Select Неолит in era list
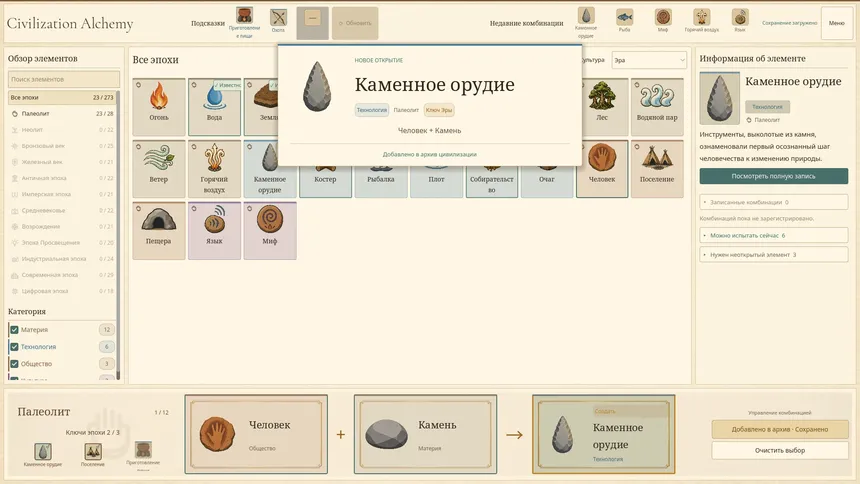 pyautogui.click(x=62, y=130)
